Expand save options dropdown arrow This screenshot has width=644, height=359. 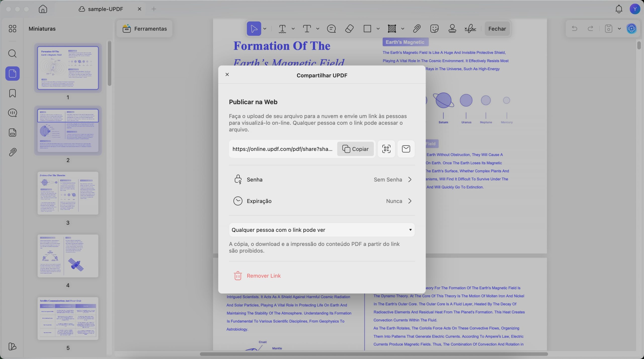[x=619, y=29]
